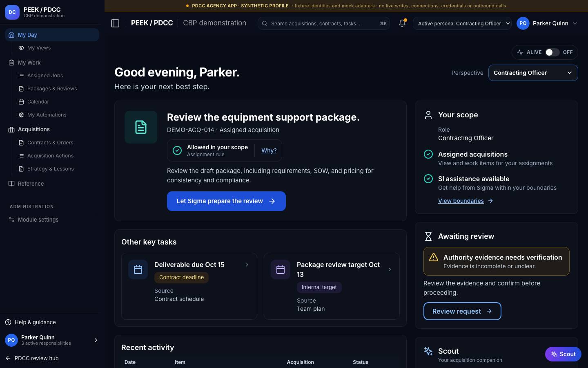Click Let Sigma prepare the review

[x=226, y=201]
